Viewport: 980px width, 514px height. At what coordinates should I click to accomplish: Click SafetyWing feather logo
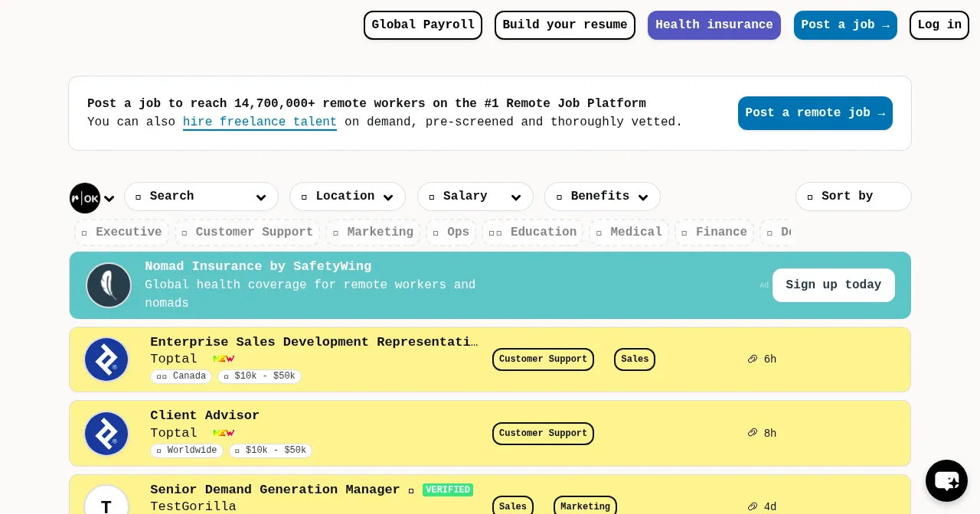(108, 285)
